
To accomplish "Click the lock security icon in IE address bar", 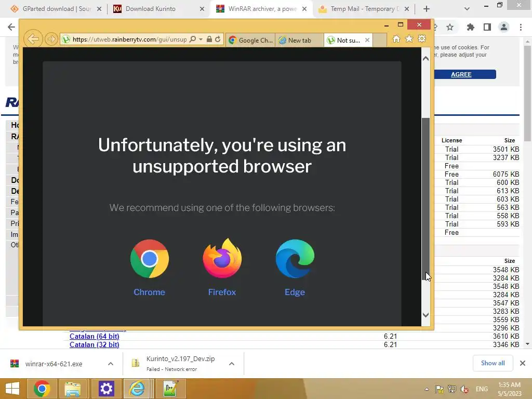I will (209, 39).
